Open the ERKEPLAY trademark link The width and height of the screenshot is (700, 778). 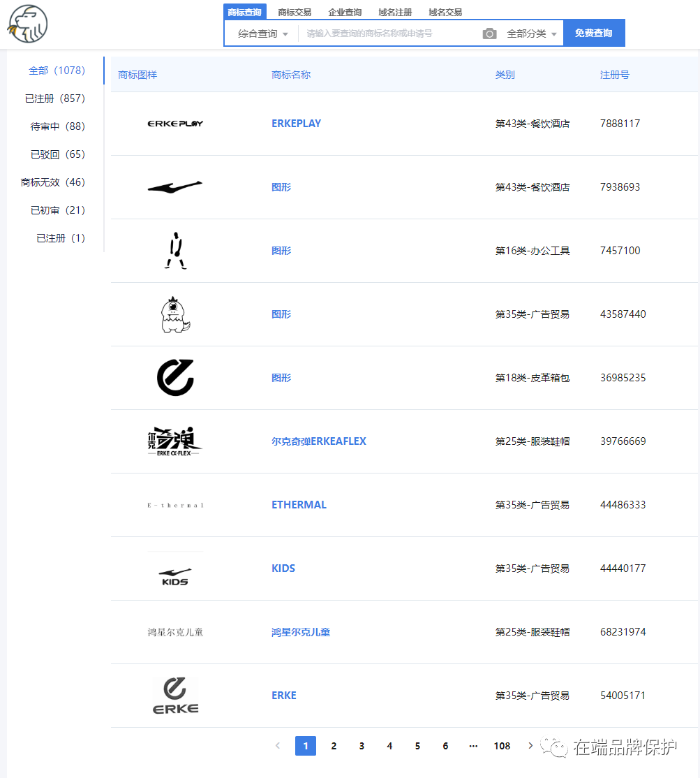296,124
